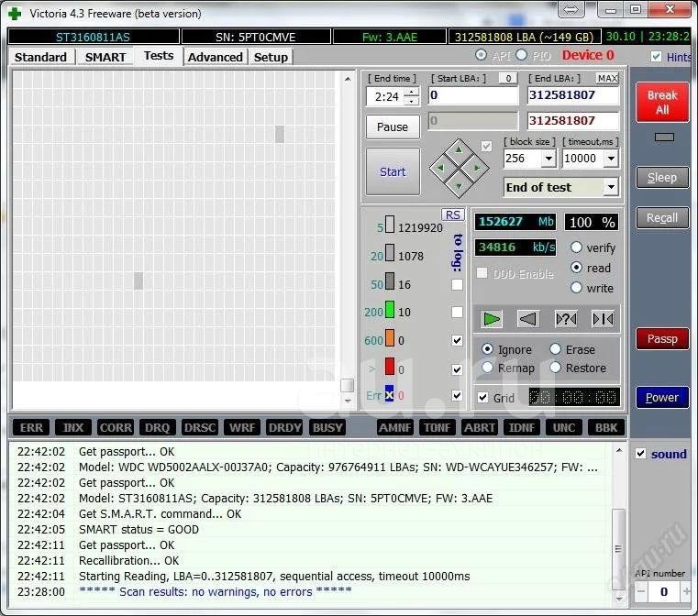Decrease End time with spinner down arrow
Image resolution: width=698 pixels, height=616 pixels.
[412, 101]
